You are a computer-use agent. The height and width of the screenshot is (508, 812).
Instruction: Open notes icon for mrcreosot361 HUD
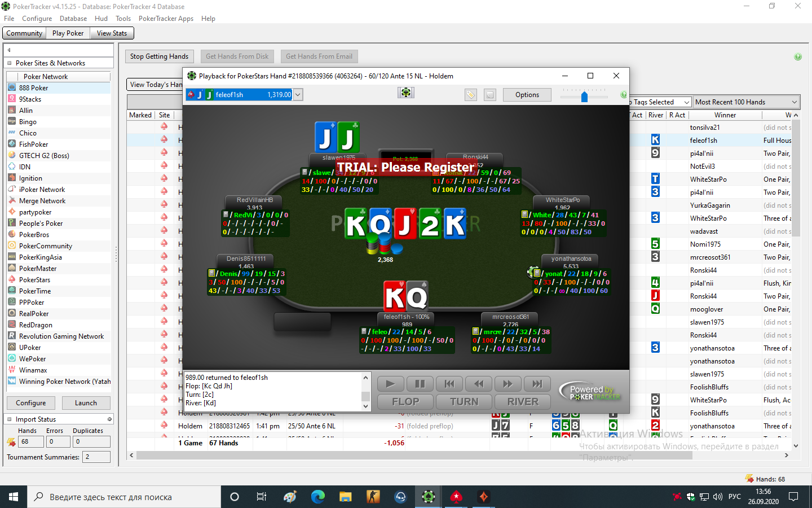475,331
